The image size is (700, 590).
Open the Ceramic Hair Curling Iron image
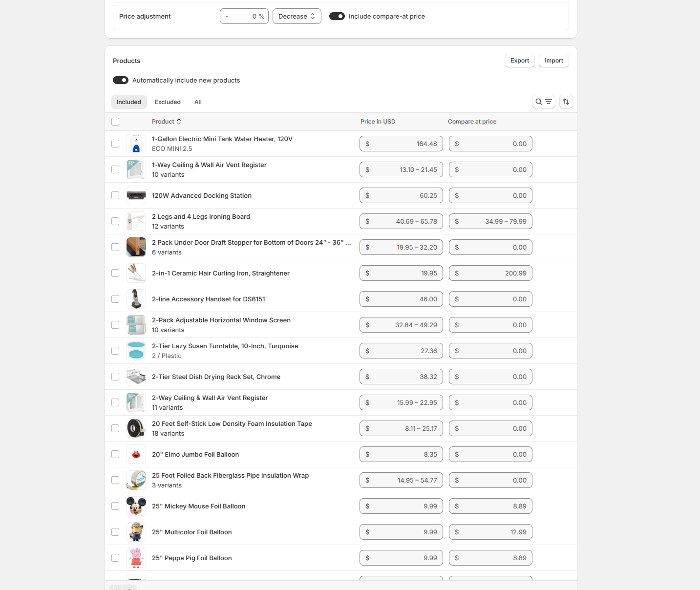coord(136,273)
